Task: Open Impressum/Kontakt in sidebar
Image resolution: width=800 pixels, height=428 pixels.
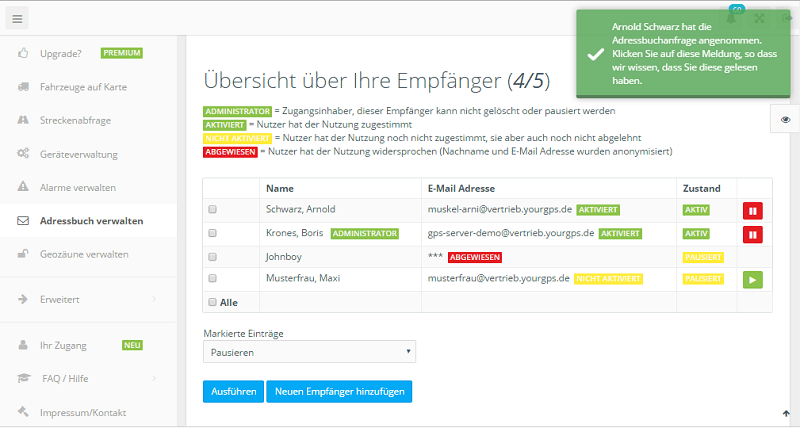Action: [x=83, y=412]
